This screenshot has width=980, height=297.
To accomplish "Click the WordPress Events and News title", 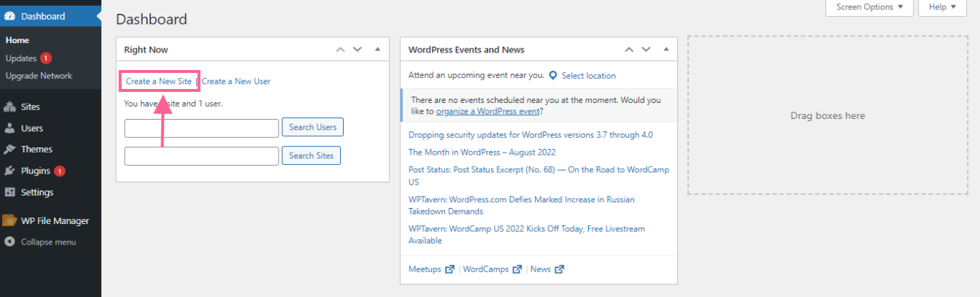I will tap(466, 50).
